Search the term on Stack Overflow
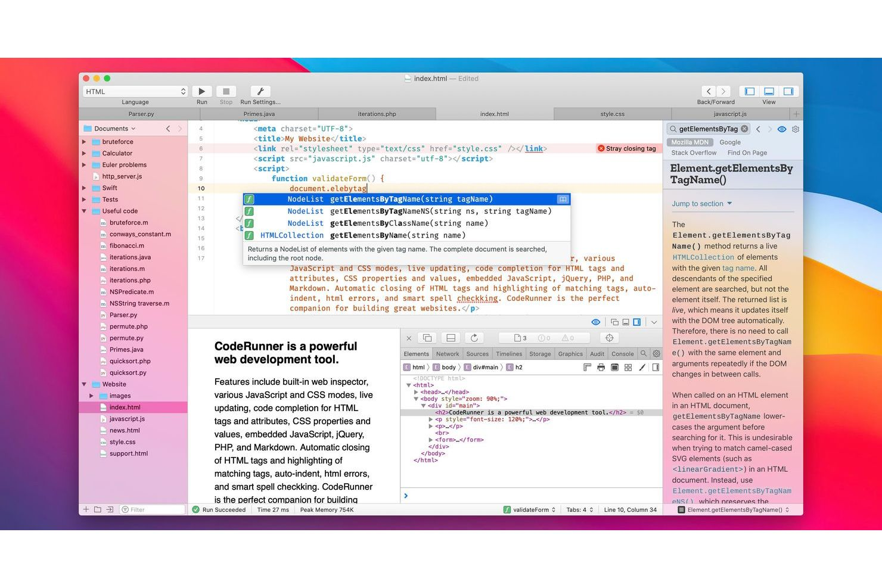Viewport: 882px width, 588px height. coord(694,153)
